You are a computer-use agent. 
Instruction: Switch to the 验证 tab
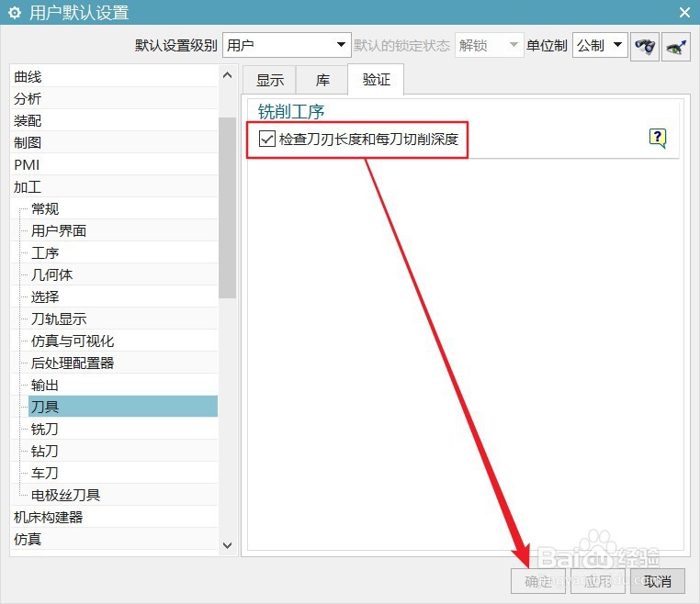point(376,80)
